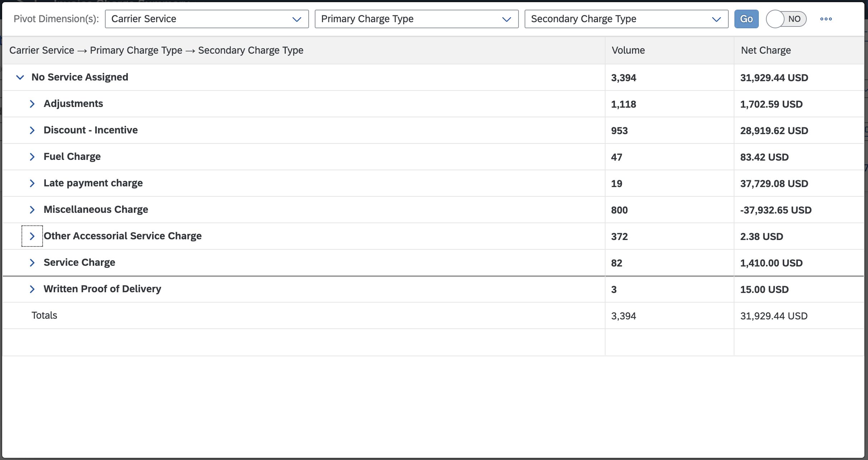This screenshot has width=868, height=460.
Task: Click the Net Charge column header
Action: click(799, 50)
